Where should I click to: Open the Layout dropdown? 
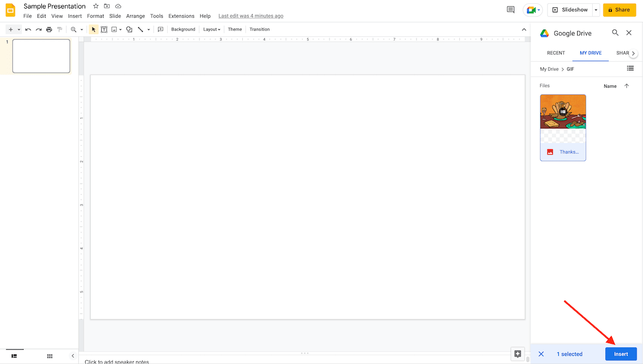click(x=212, y=29)
